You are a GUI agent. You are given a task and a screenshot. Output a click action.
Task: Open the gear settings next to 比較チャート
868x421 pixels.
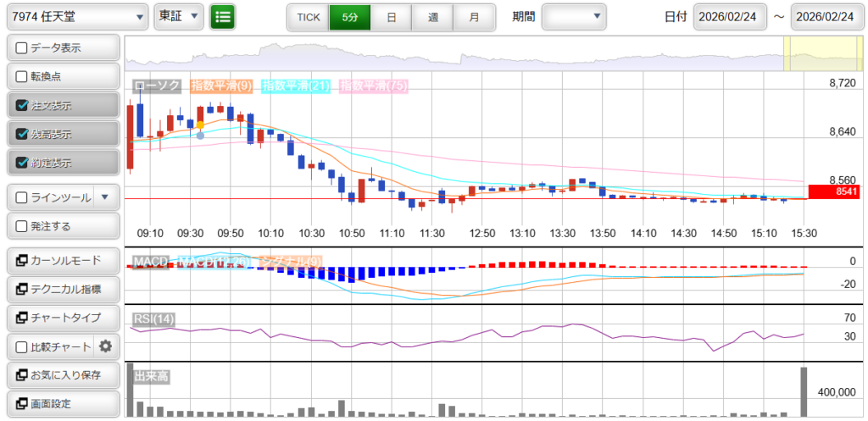pyautogui.click(x=105, y=346)
